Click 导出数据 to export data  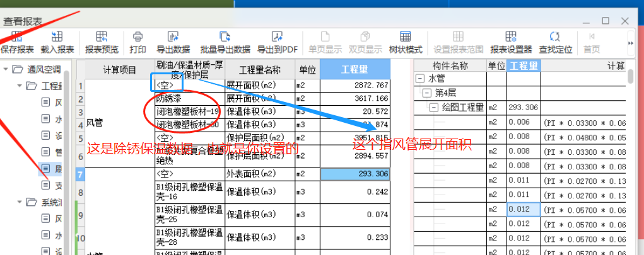click(x=173, y=42)
